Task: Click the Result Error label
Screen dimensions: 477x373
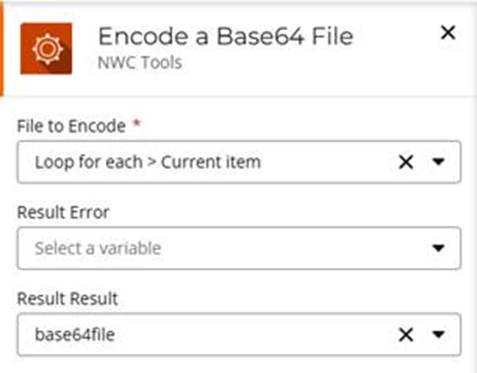Action: tap(63, 212)
